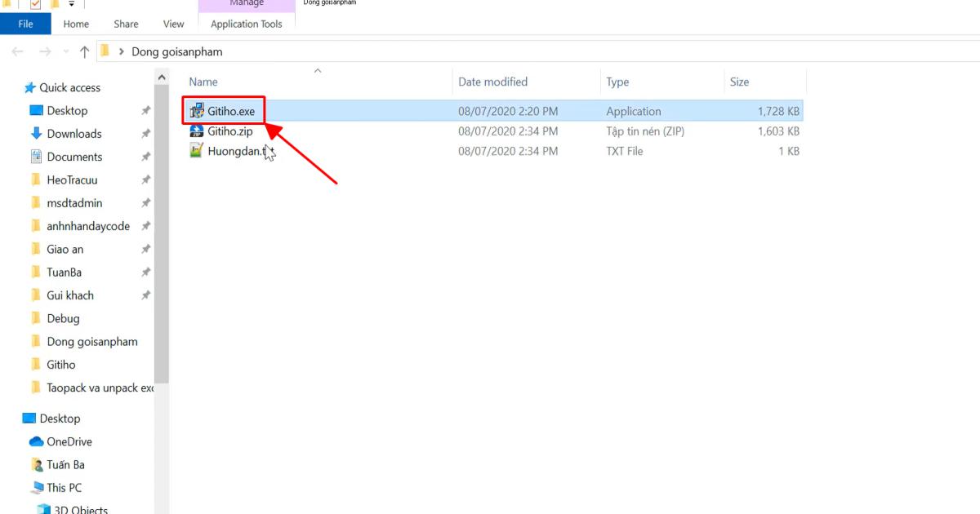Click Gitiho.zip row date 2:34 PM
Screen dimensions: 980x514
(508, 131)
